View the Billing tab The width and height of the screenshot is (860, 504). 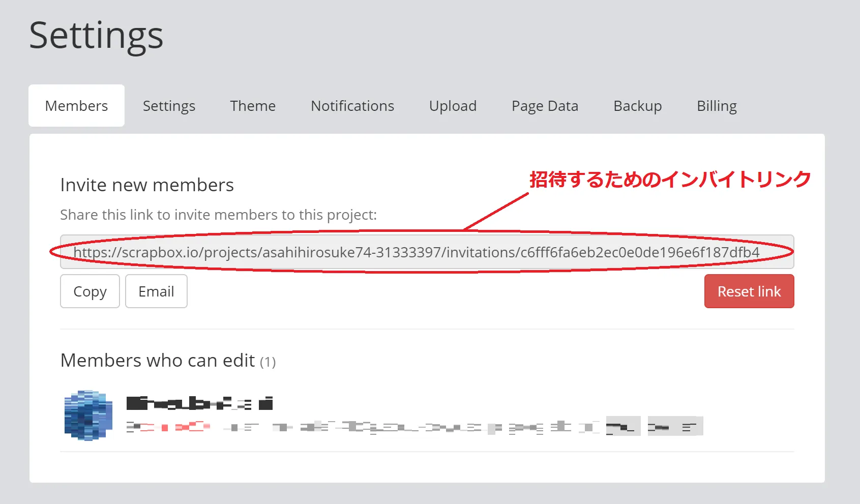[717, 106]
